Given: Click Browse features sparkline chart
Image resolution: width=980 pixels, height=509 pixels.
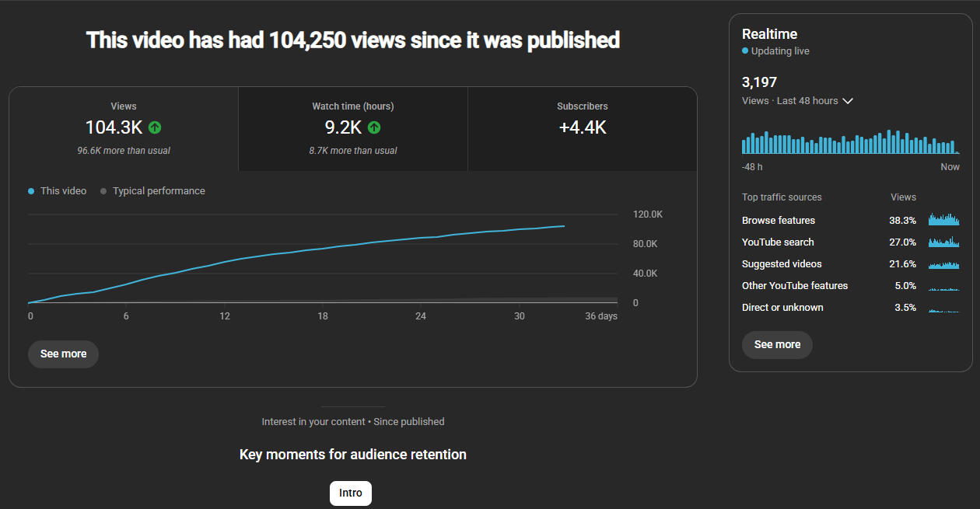Looking at the screenshot, I should (x=943, y=220).
